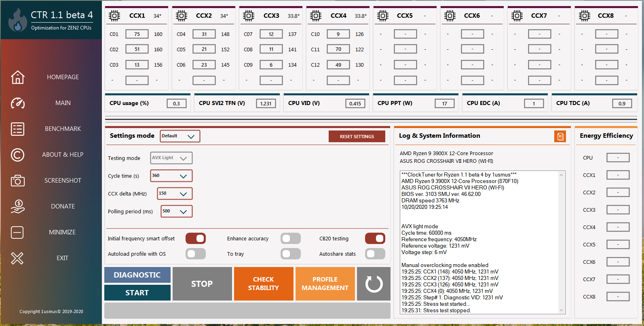Open ABOUT & HELP
This screenshot has height=326, width=644.
tap(63, 155)
